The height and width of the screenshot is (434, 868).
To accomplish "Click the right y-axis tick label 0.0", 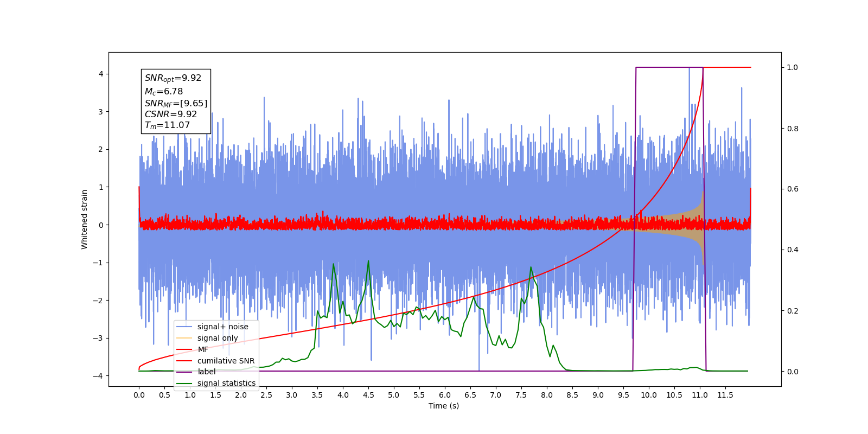I will tap(793, 372).
